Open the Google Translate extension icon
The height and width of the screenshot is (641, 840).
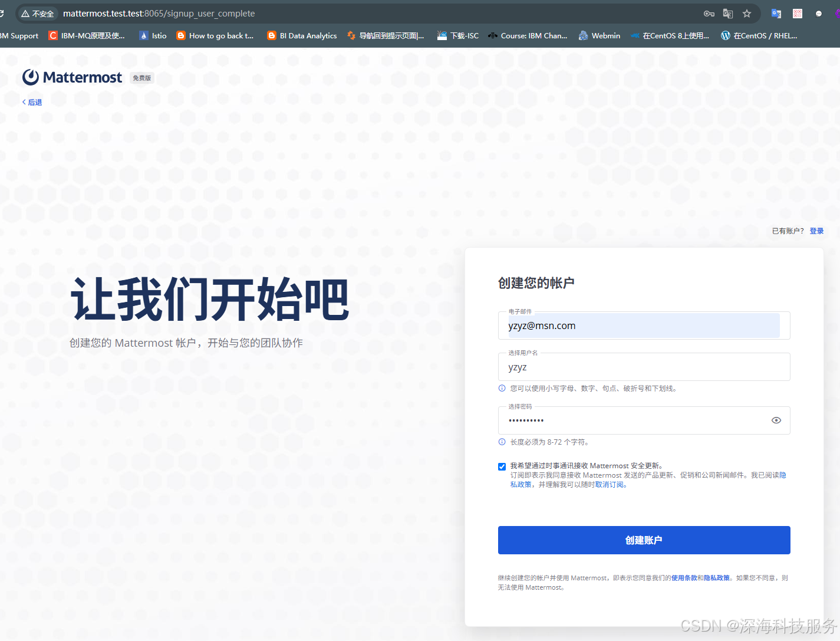tap(776, 14)
